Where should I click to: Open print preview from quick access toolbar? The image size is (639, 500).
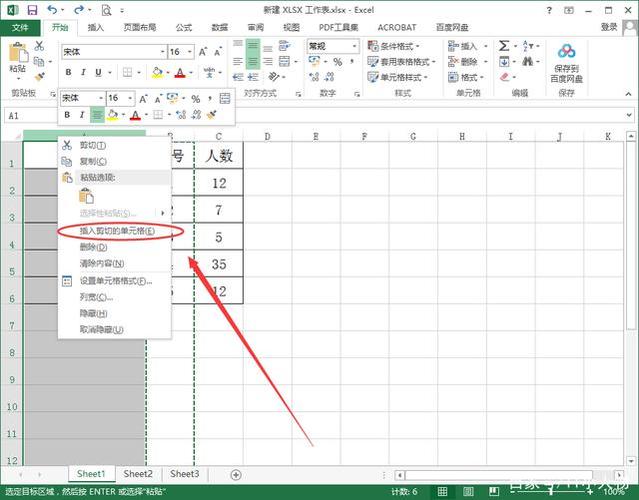tap(106, 10)
